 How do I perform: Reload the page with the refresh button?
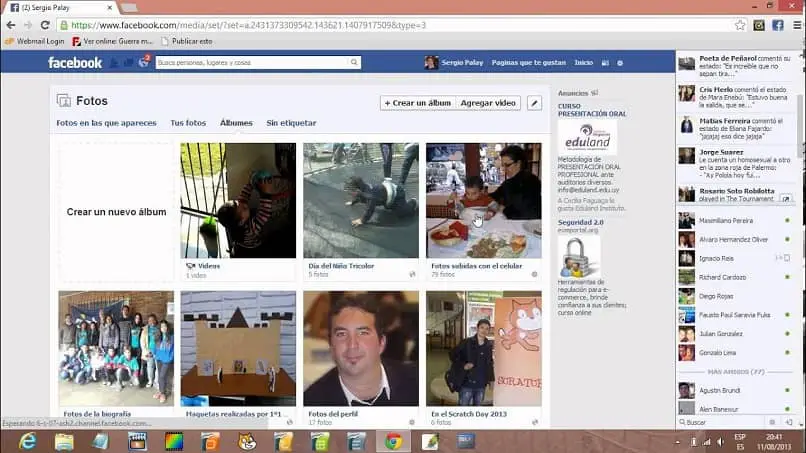pos(45,25)
